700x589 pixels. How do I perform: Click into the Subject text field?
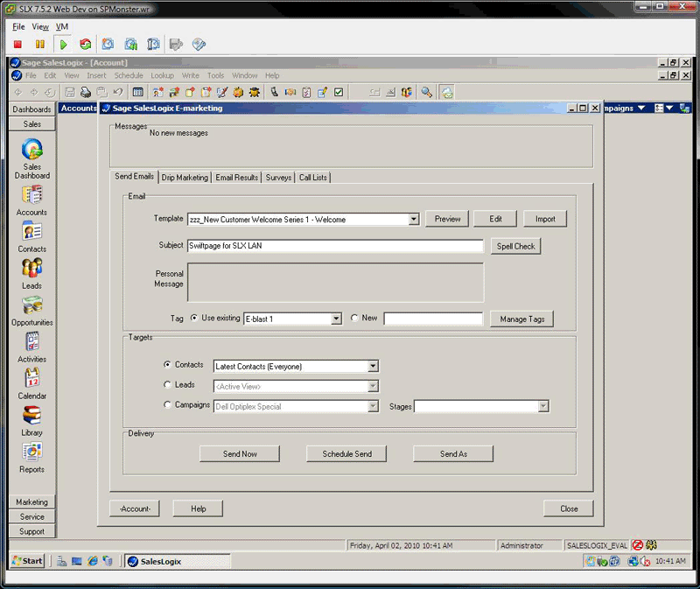click(x=335, y=246)
